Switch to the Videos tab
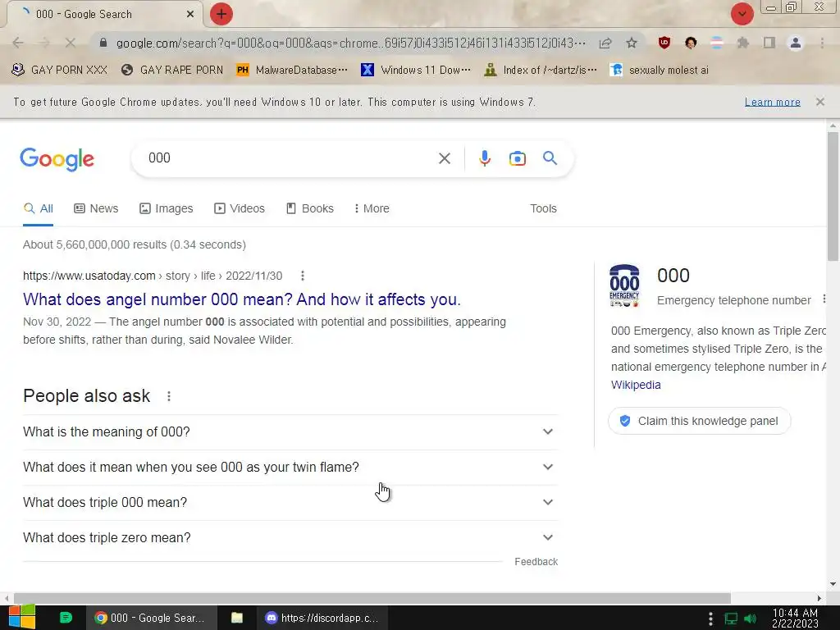 click(240, 208)
